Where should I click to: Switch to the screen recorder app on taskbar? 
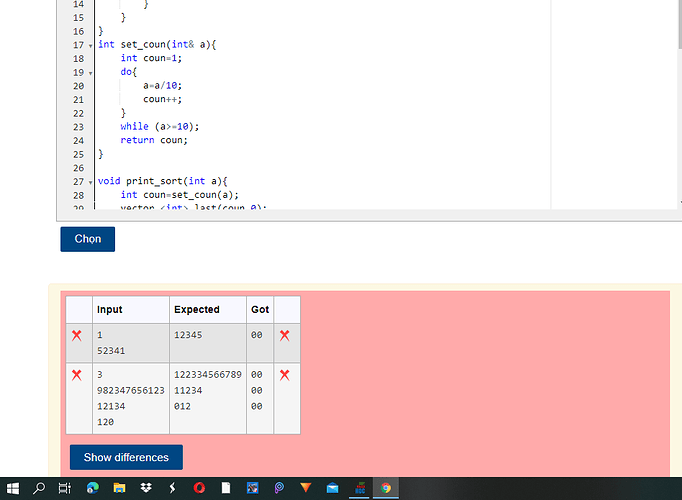tap(359, 488)
